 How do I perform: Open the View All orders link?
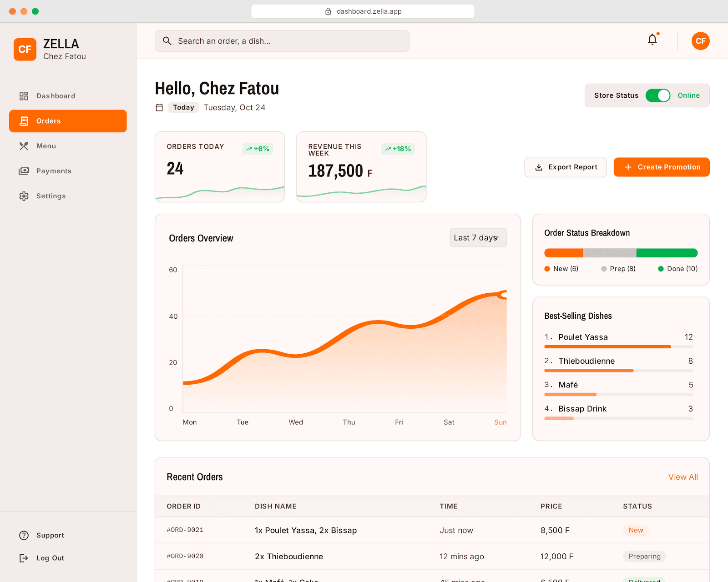tap(683, 477)
